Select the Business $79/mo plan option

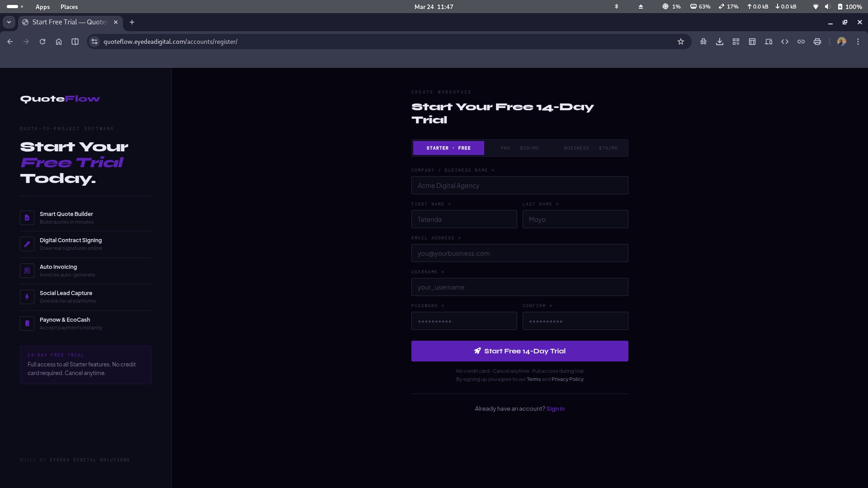coord(590,148)
